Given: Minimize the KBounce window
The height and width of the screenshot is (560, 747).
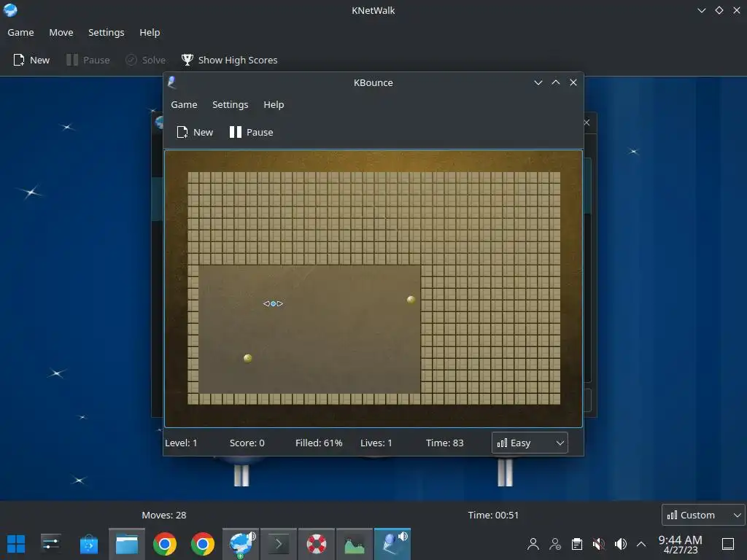Looking at the screenshot, I should (x=538, y=82).
